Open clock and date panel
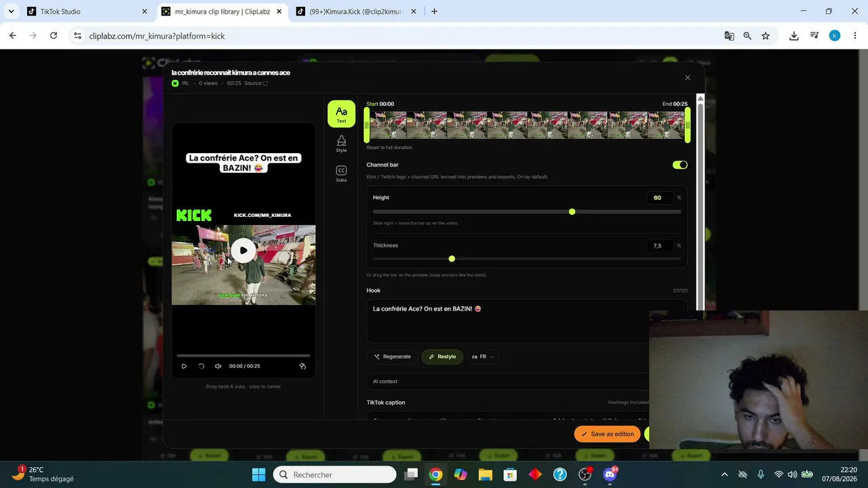Viewport: 868px width, 488px height. pyautogui.click(x=840, y=474)
